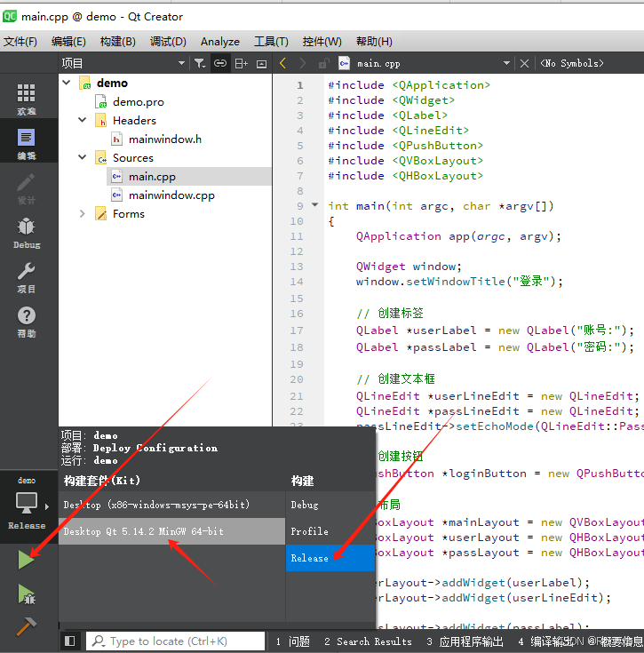644x653 pixels.
Task: Select main.cpp in Sources
Action: coord(152,177)
